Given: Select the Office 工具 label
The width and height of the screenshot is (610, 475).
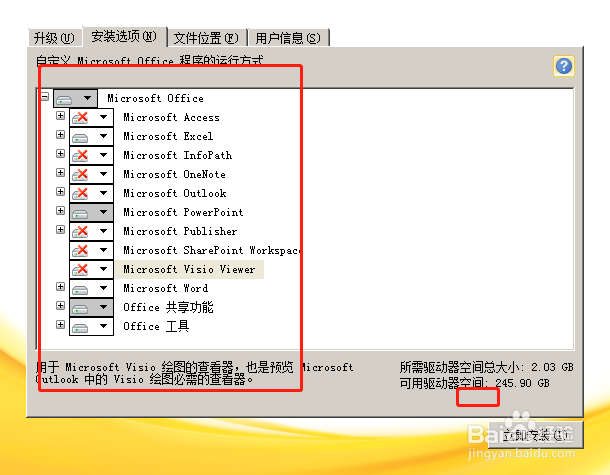Looking at the screenshot, I should [156, 326].
